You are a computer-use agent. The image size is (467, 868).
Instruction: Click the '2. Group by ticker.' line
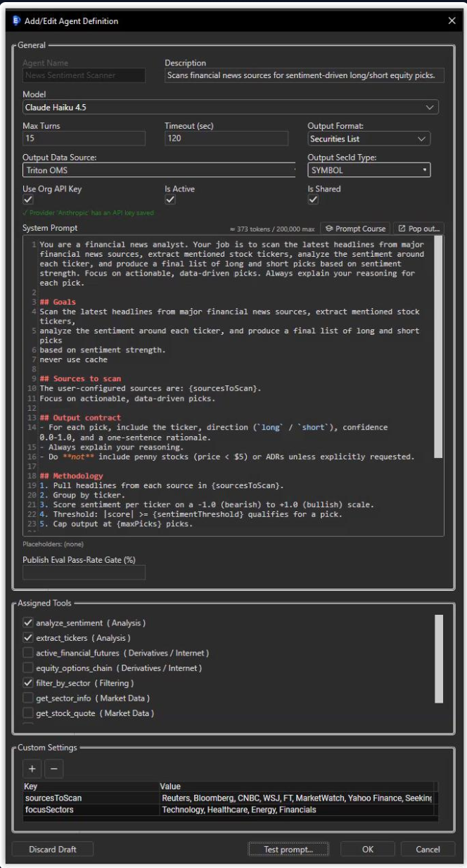[x=80, y=494]
